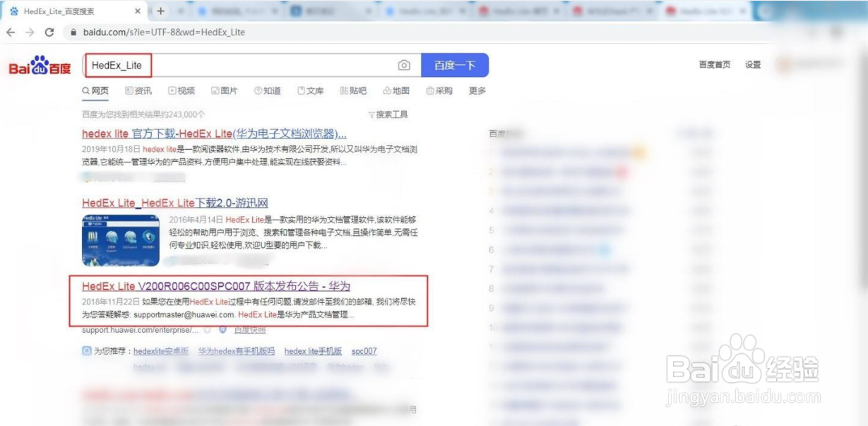Click the Baidu logo
Screen dimensions: 868x426
[40, 66]
